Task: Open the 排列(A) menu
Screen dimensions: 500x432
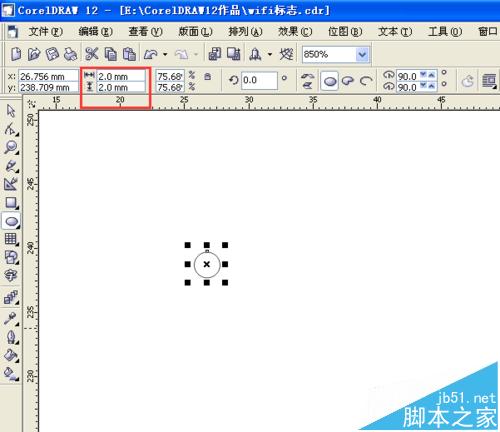Action: 246,32
